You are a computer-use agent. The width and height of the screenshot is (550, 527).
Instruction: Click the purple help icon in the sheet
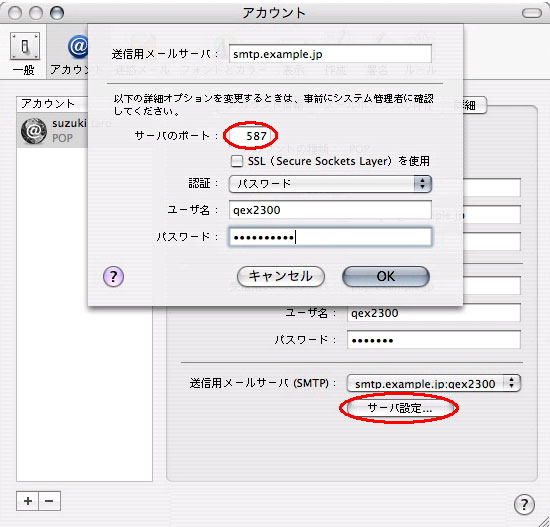click(x=113, y=276)
